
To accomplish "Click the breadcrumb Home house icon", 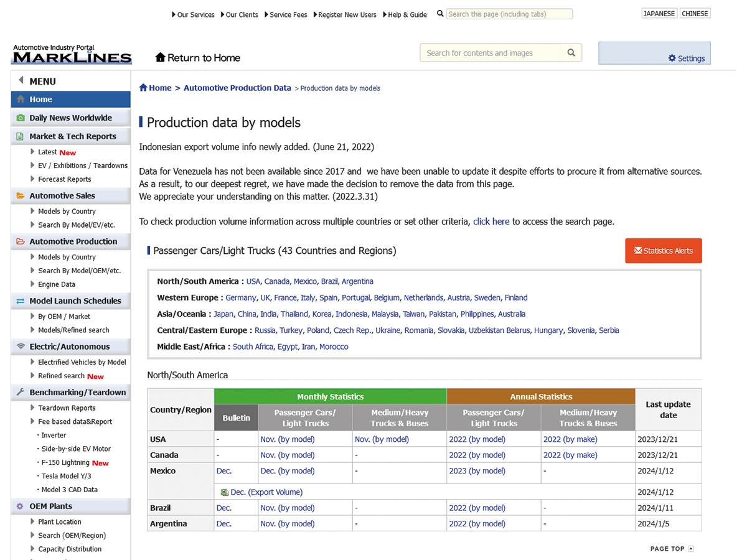I will (x=143, y=88).
